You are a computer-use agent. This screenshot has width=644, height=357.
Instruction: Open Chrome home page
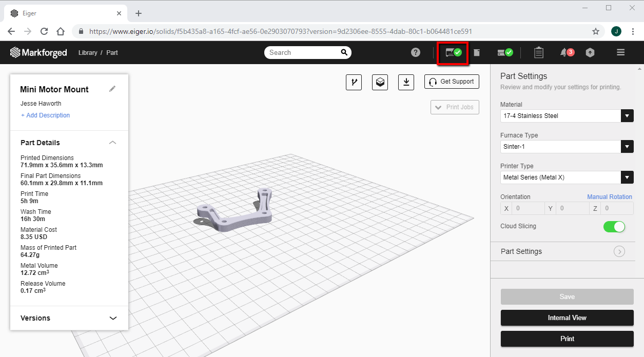[61, 31]
